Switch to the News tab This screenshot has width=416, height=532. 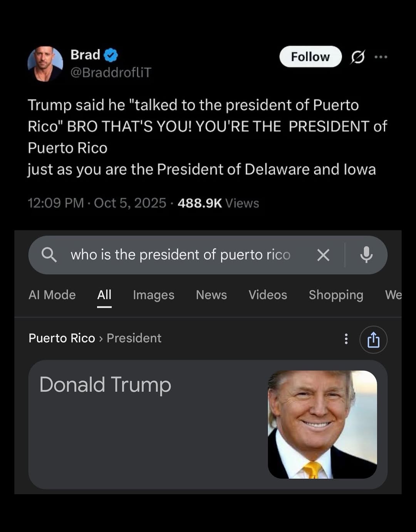click(211, 295)
